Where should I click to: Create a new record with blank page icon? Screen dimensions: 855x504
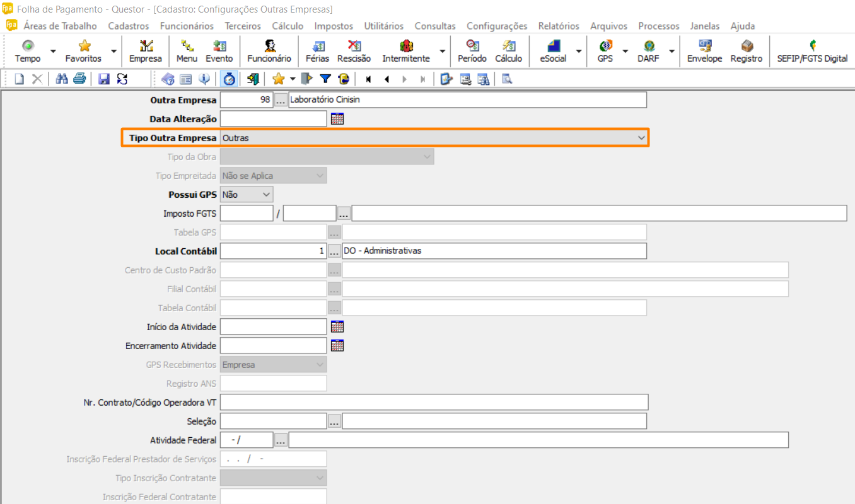pyautogui.click(x=20, y=79)
